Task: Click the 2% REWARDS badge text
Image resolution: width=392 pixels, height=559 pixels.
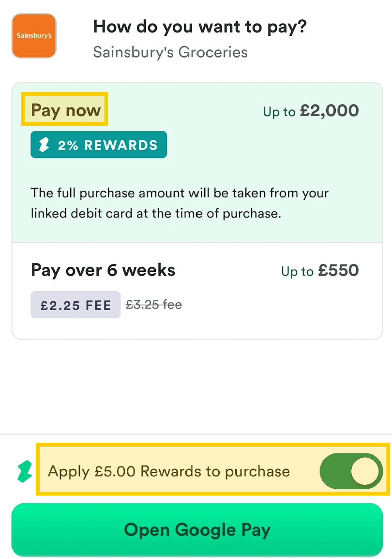Action: [107, 145]
